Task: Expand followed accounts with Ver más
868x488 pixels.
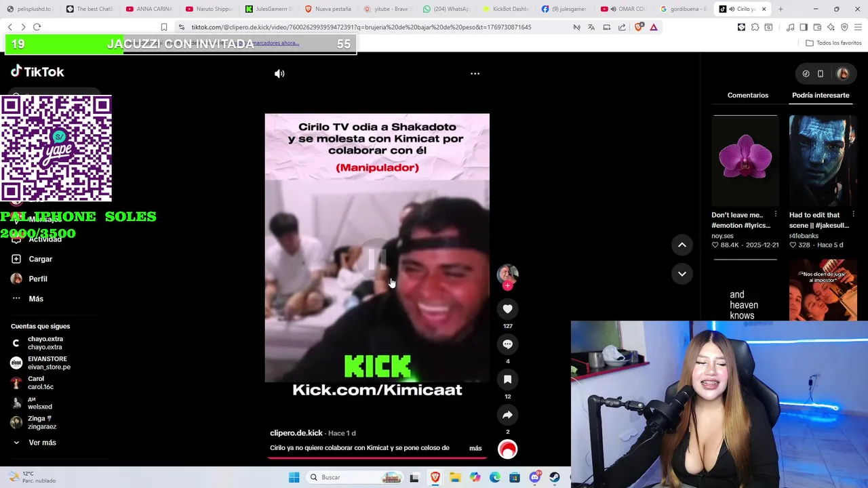Action: (x=34, y=443)
